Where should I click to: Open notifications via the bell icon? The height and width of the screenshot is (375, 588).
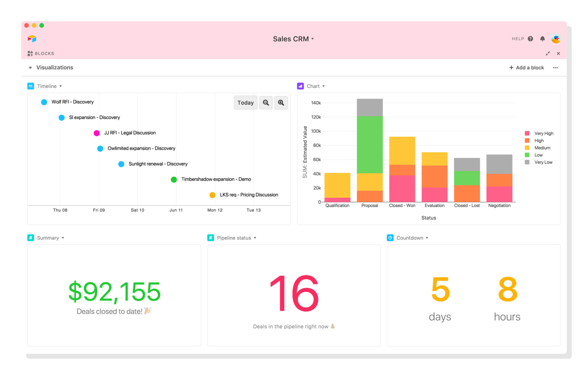pyautogui.click(x=542, y=38)
